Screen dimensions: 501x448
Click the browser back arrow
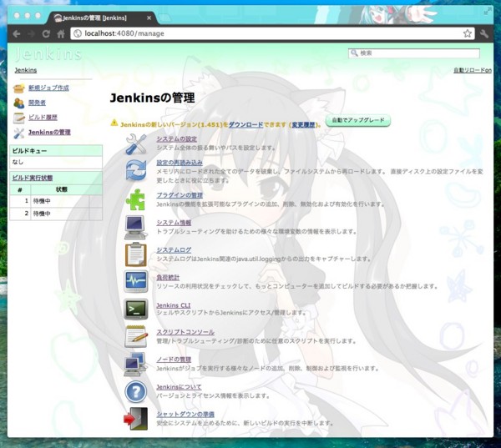17,34
